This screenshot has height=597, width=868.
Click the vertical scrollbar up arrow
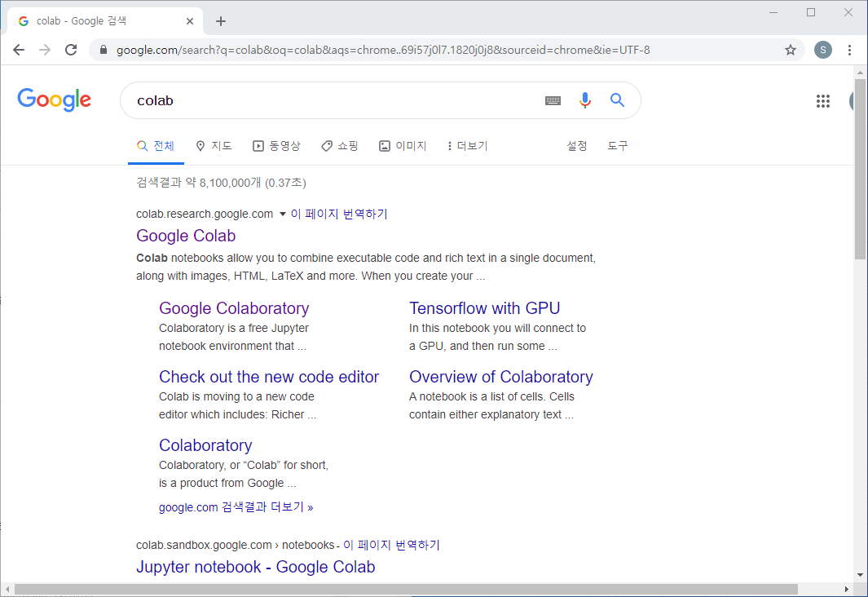tap(860, 73)
